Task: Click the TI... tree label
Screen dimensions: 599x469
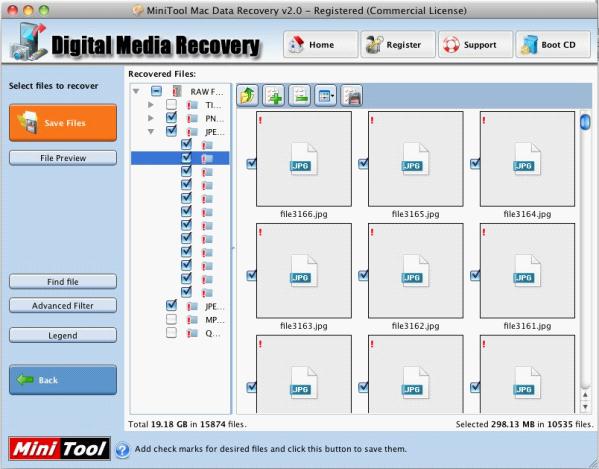Action: [213, 105]
